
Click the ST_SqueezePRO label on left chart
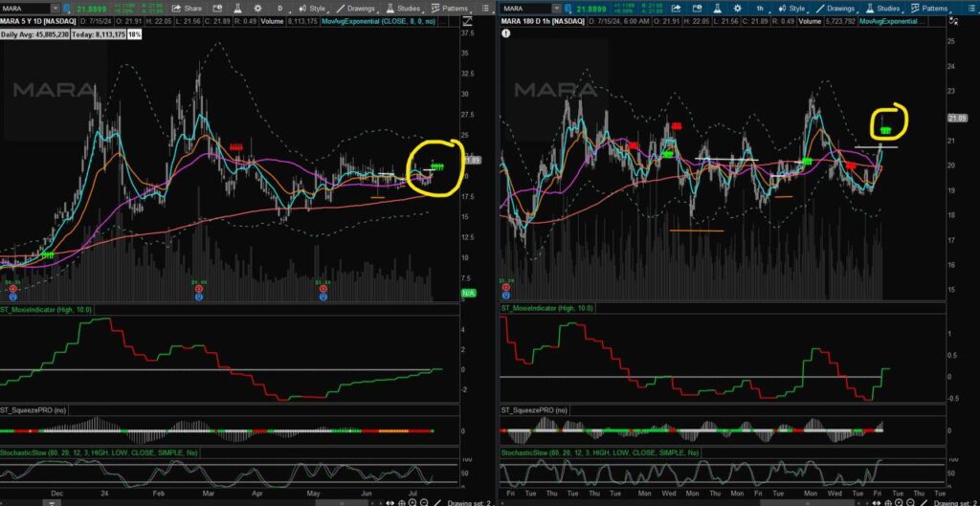click(x=34, y=409)
